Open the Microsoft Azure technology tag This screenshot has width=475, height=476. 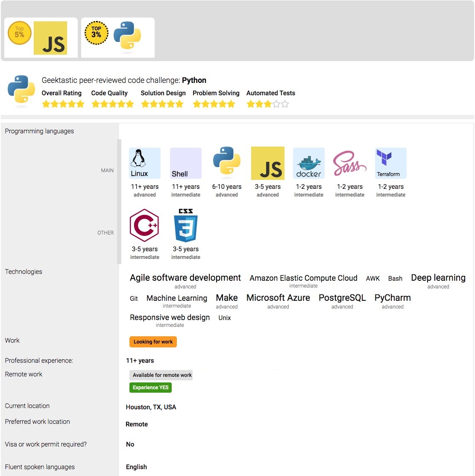click(278, 298)
